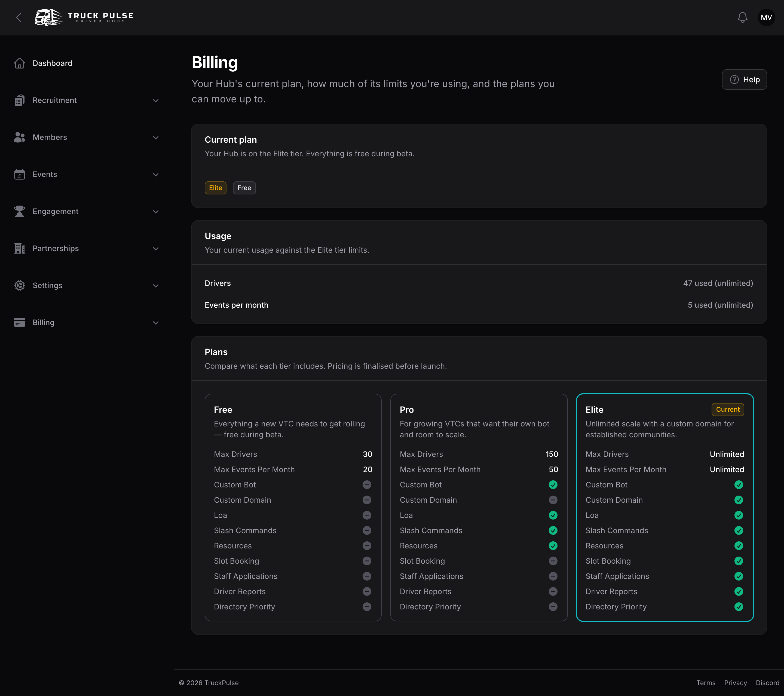
Task: Click Elite plan Directory Priority checkmark
Action: 738,607
